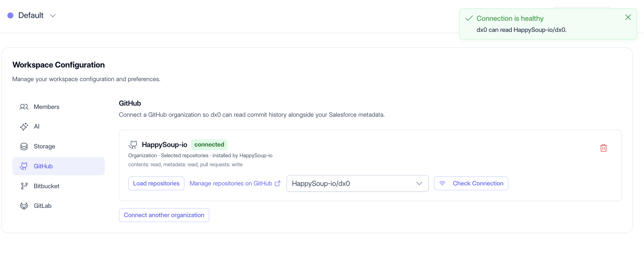Click the green connected status badge
Image resolution: width=644 pixels, height=271 pixels.
point(209,145)
